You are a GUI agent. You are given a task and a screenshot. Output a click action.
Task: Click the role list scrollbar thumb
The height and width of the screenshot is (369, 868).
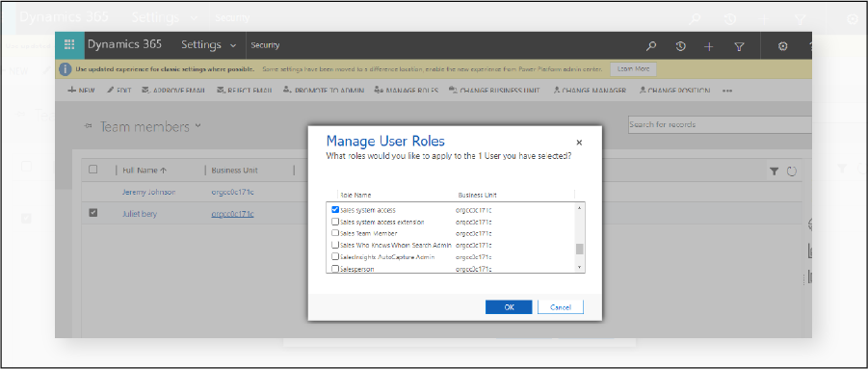[x=580, y=249]
